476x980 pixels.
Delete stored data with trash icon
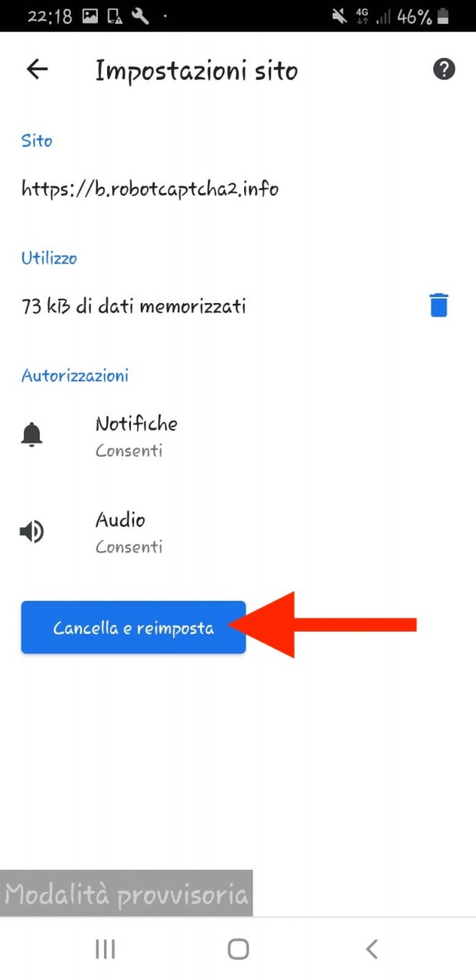(x=439, y=305)
